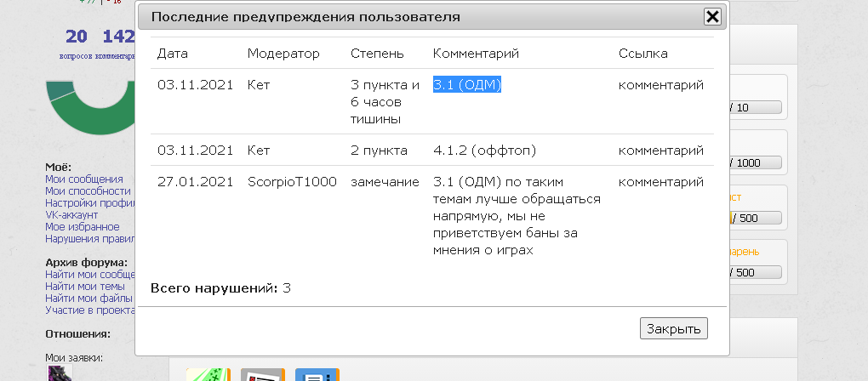
Task: Click the blue document icon below dialog
Action: pyautogui.click(x=317, y=375)
